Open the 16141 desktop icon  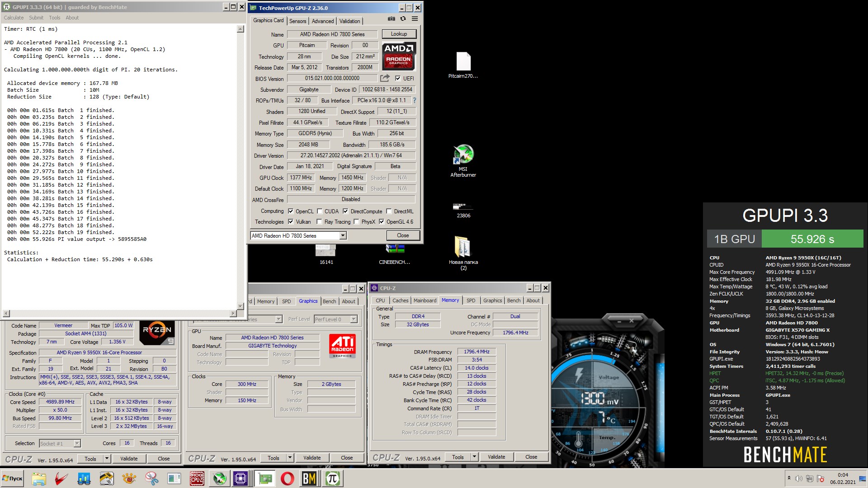[326, 254]
